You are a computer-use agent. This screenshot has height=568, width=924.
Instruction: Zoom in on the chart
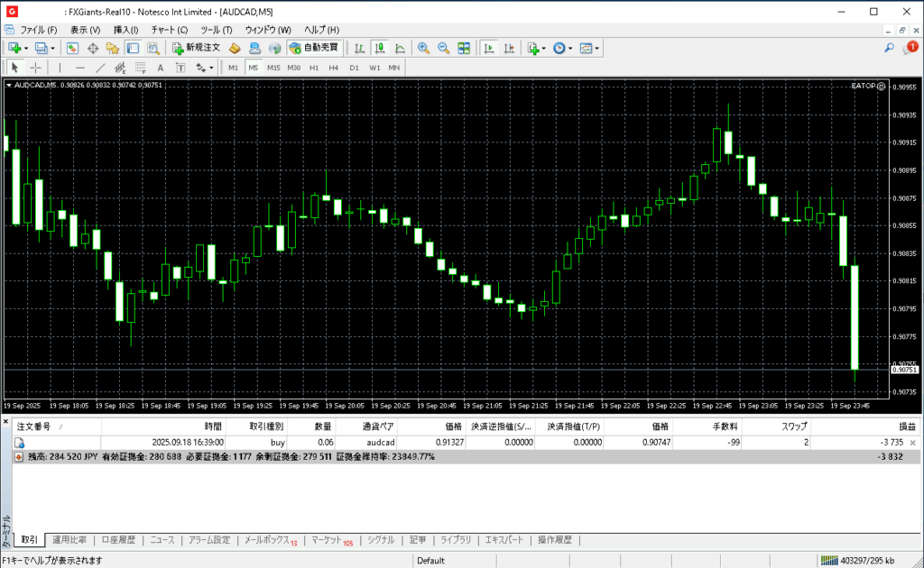point(422,48)
